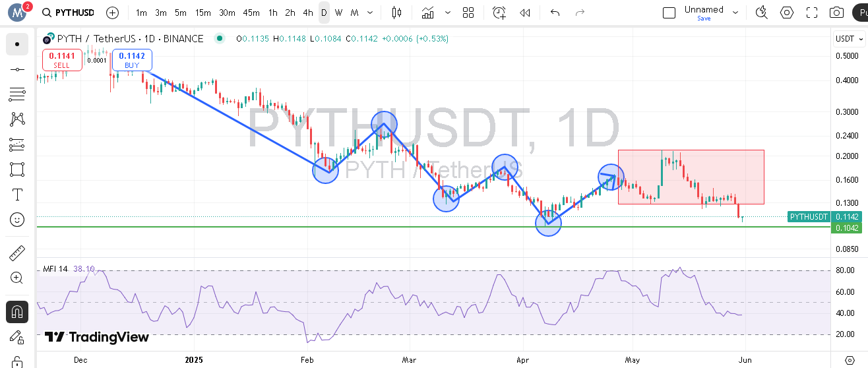
Task: Toggle the magnet mode tool
Action: tap(17, 311)
